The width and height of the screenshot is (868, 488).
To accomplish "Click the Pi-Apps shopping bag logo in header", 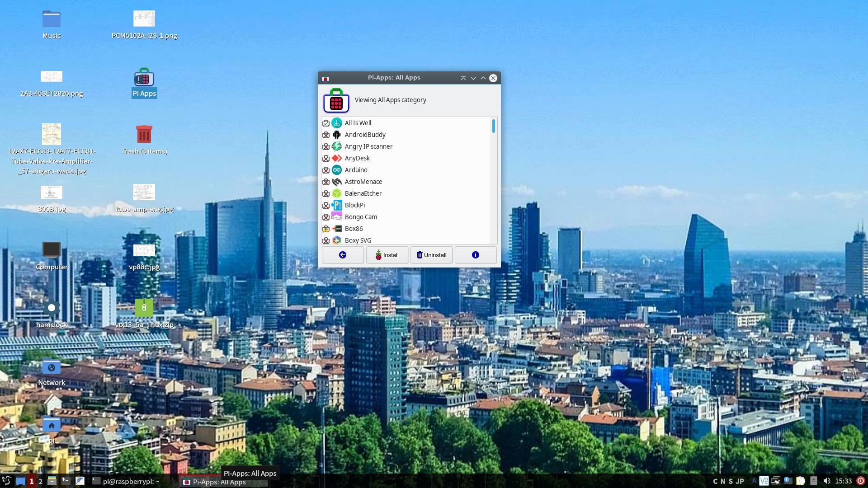I will pyautogui.click(x=336, y=102).
